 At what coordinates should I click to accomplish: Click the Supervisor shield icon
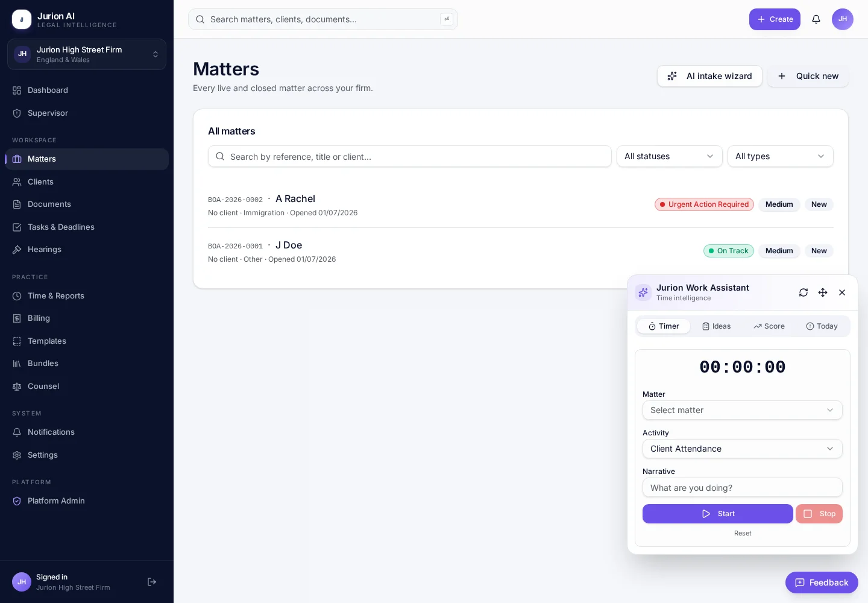click(x=17, y=113)
